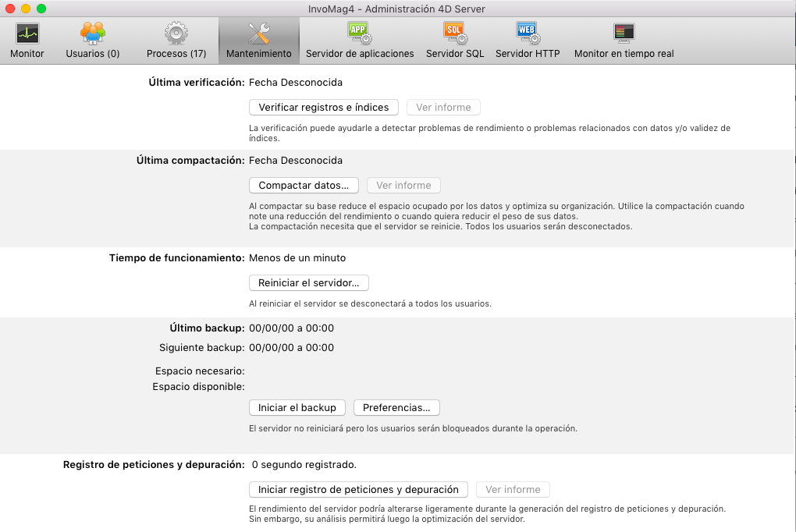The width and height of the screenshot is (796, 532).
Task: Open the Monitor page icon
Action: 27,34
